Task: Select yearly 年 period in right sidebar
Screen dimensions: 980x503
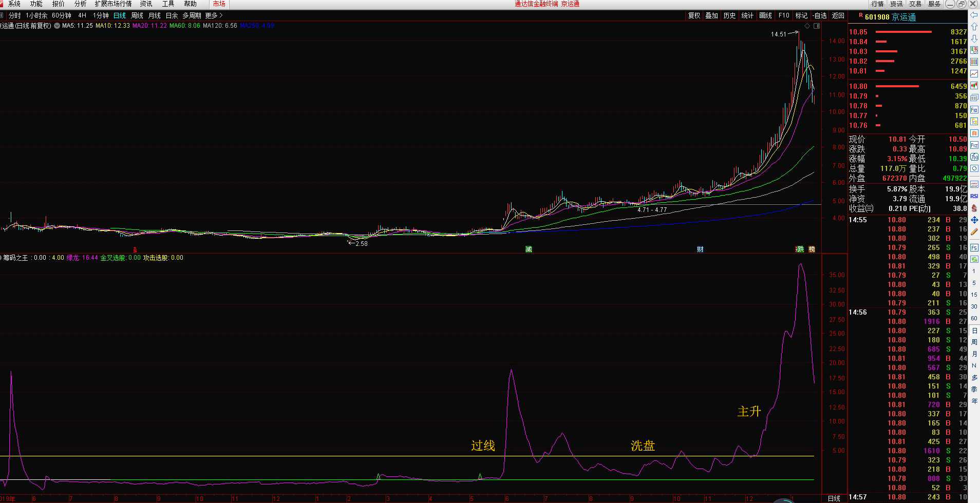Action: [x=974, y=401]
